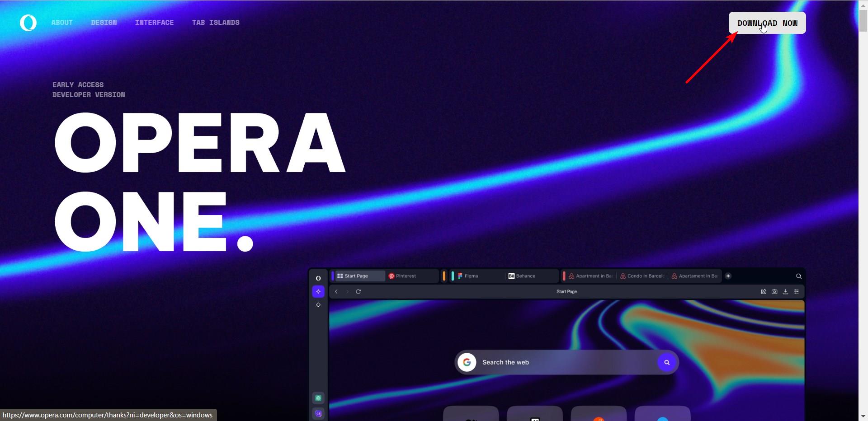Go forward with the right arrow
The width and height of the screenshot is (868, 421).
tap(347, 292)
